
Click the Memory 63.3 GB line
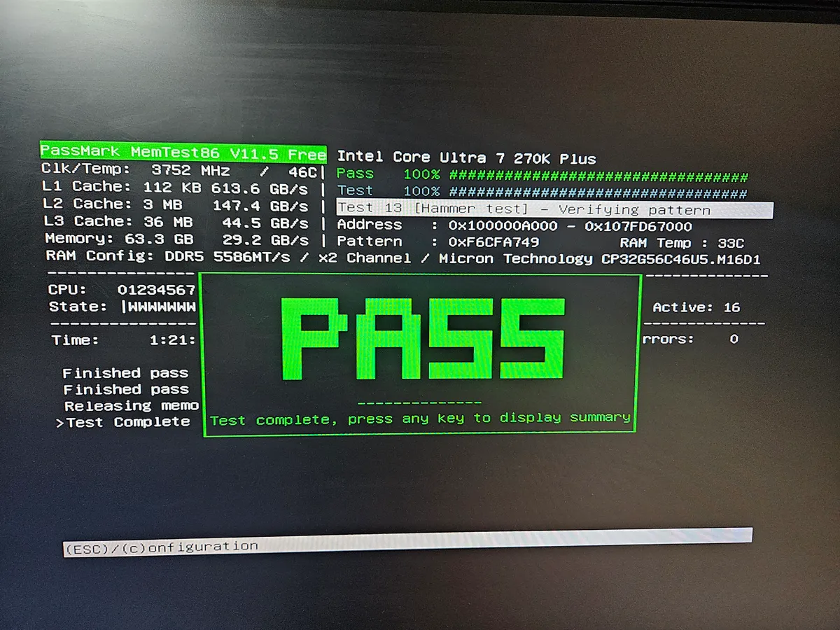point(177,239)
